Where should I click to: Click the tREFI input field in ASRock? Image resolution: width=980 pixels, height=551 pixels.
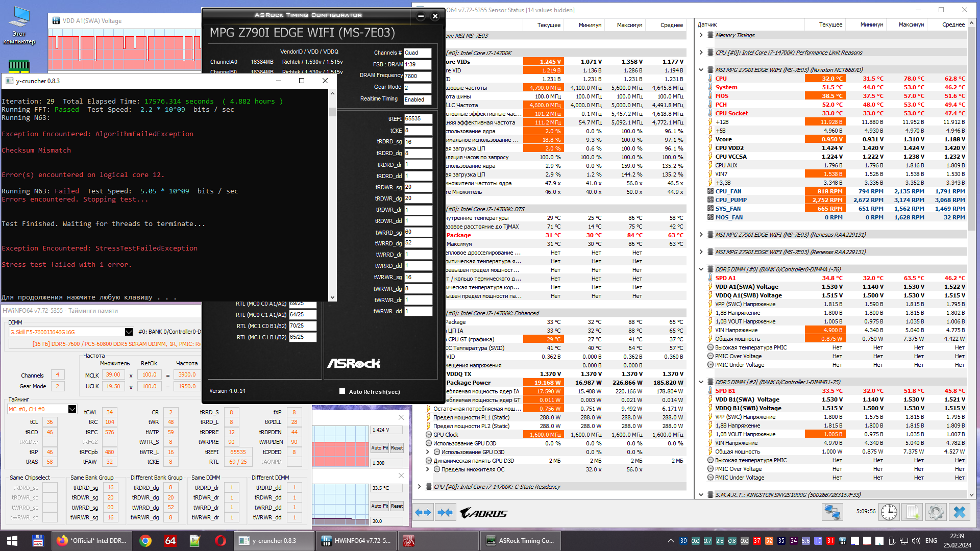click(x=418, y=119)
